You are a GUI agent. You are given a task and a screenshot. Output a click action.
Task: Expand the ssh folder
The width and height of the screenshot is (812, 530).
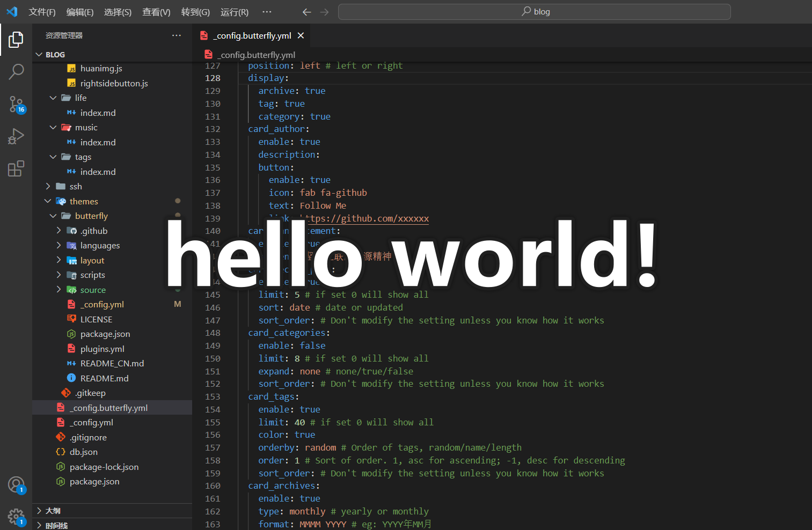[76, 187]
